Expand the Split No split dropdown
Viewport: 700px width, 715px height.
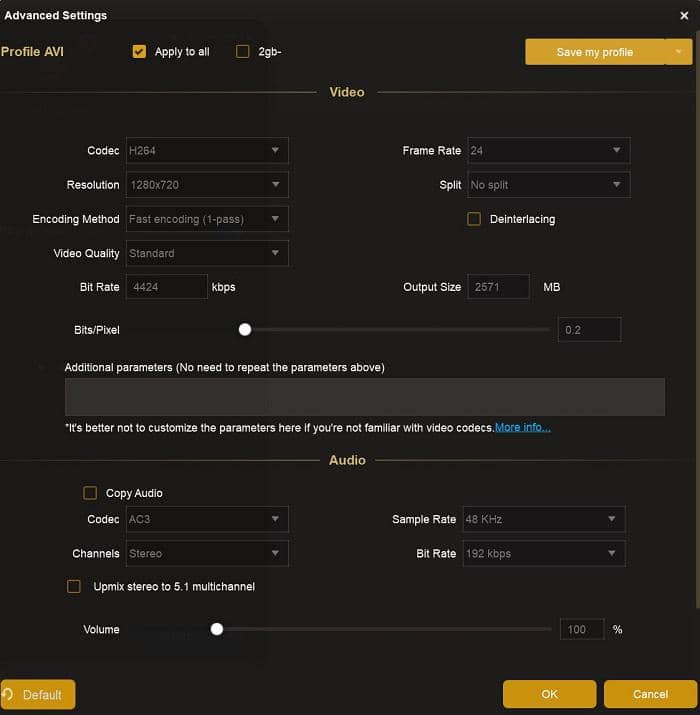tap(549, 185)
